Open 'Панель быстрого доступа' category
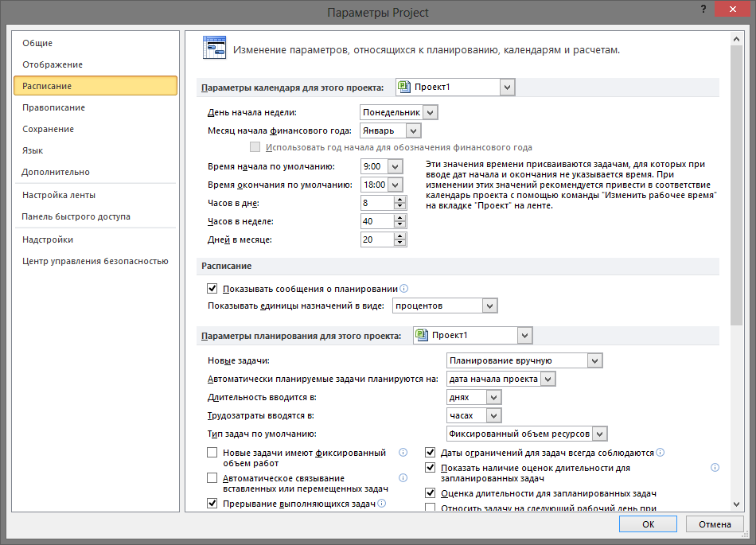Image resolution: width=756 pixels, height=545 pixels. 95,216
